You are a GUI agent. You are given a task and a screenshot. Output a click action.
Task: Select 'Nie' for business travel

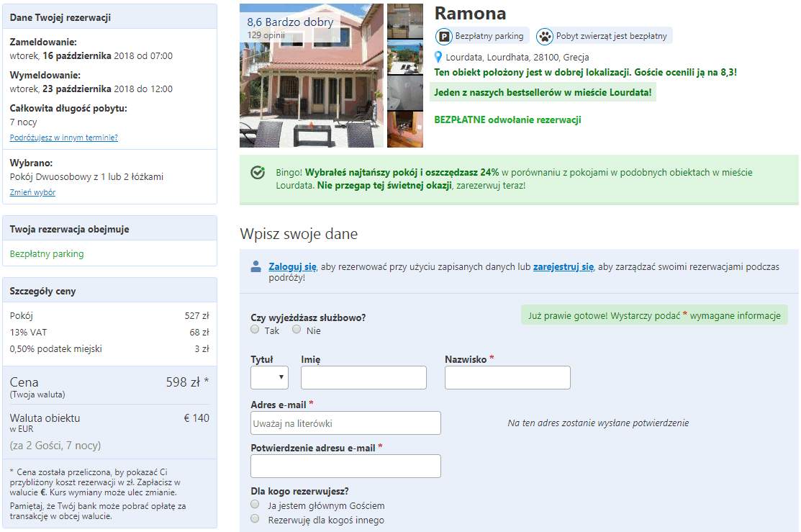point(297,330)
